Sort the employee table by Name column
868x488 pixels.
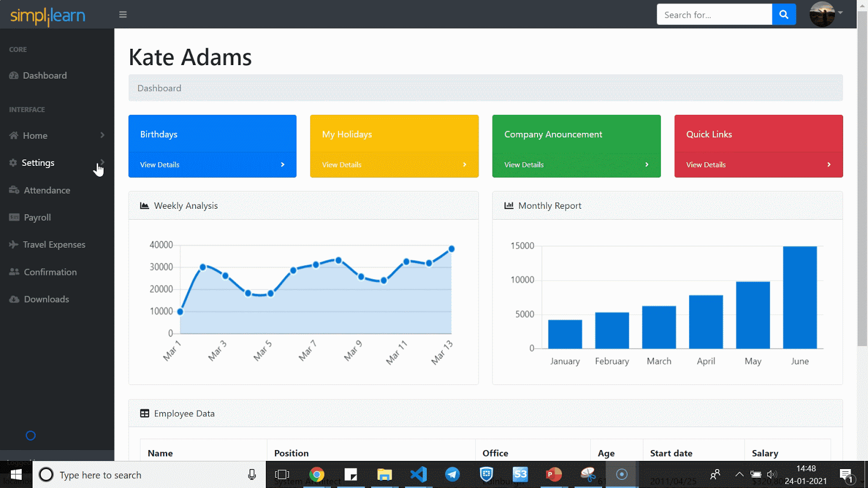161,453
